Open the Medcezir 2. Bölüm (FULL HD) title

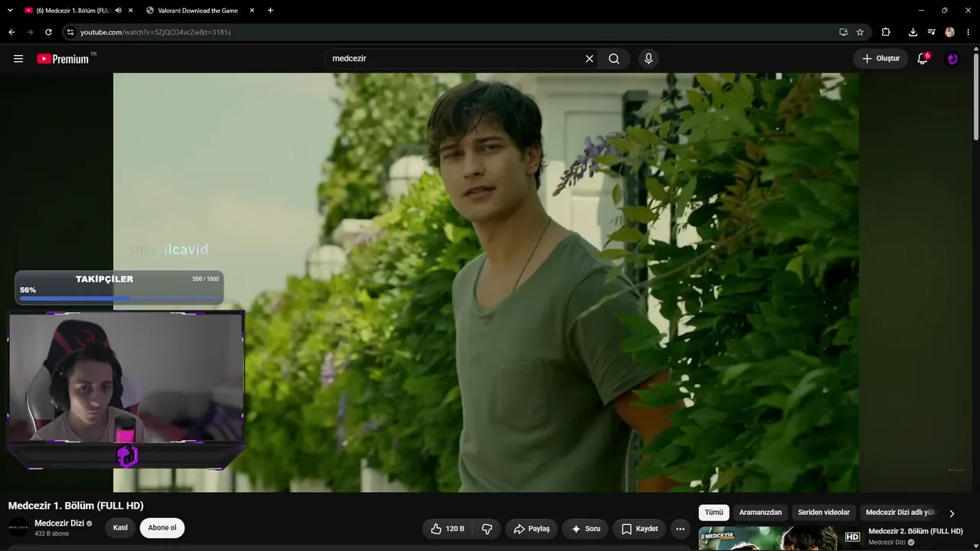coord(916,531)
